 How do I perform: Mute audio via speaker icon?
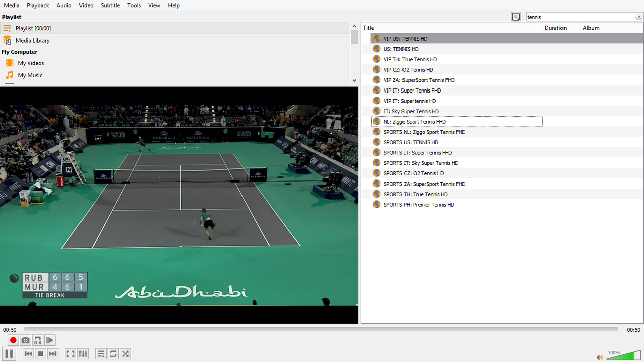tap(600, 357)
